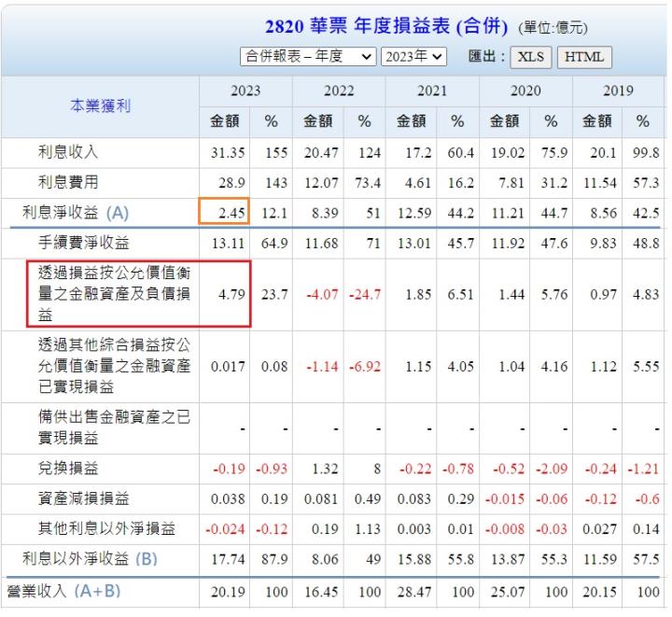Click the 20.15 營業收入 value for 2019
672x617 pixels.
[599, 593]
